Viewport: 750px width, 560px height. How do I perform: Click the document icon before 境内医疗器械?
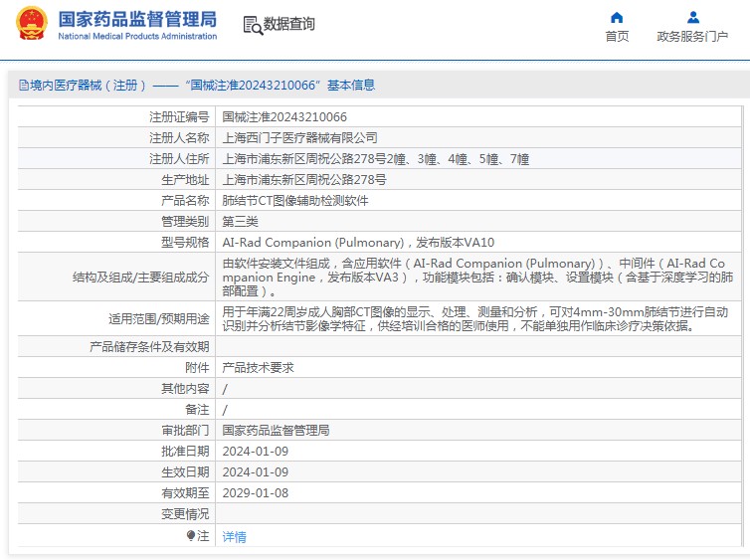[x=20, y=86]
